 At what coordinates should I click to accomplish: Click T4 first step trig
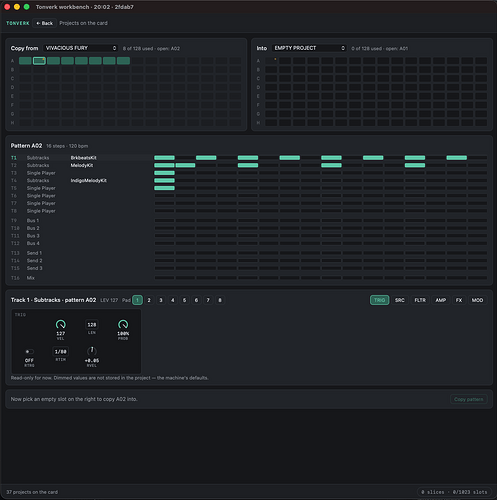pyautogui.click(x=164, y=181)
